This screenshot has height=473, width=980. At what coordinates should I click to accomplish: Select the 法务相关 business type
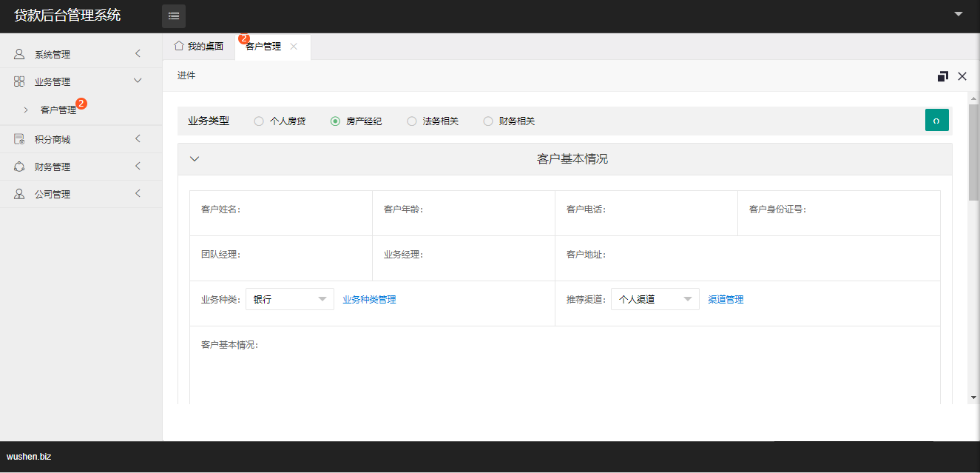coord(412,121)
